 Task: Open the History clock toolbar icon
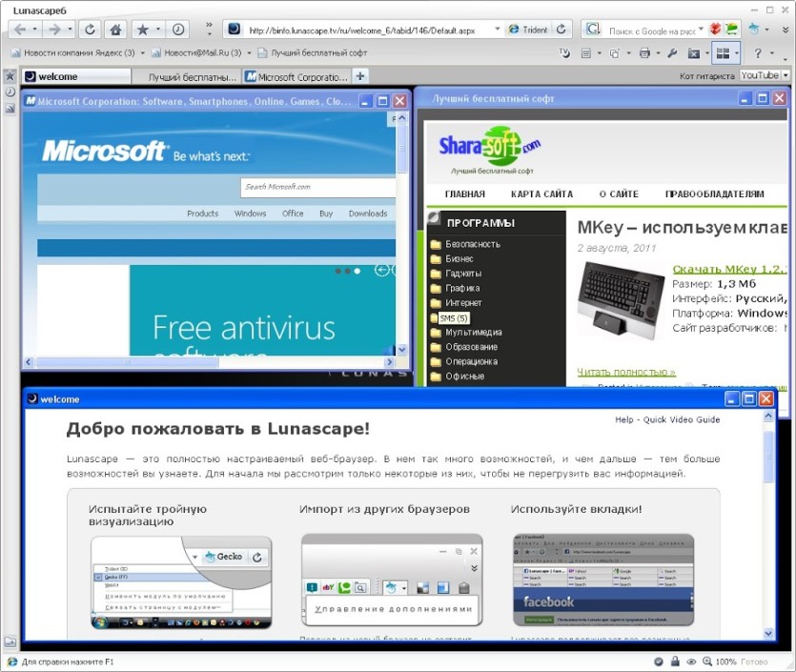(x=178, y=30)
